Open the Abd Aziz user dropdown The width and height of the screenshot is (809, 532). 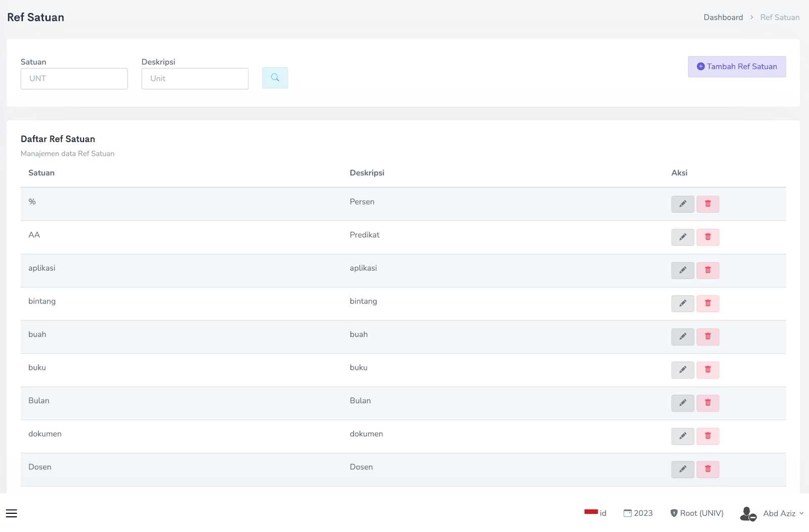pos(772,513)
